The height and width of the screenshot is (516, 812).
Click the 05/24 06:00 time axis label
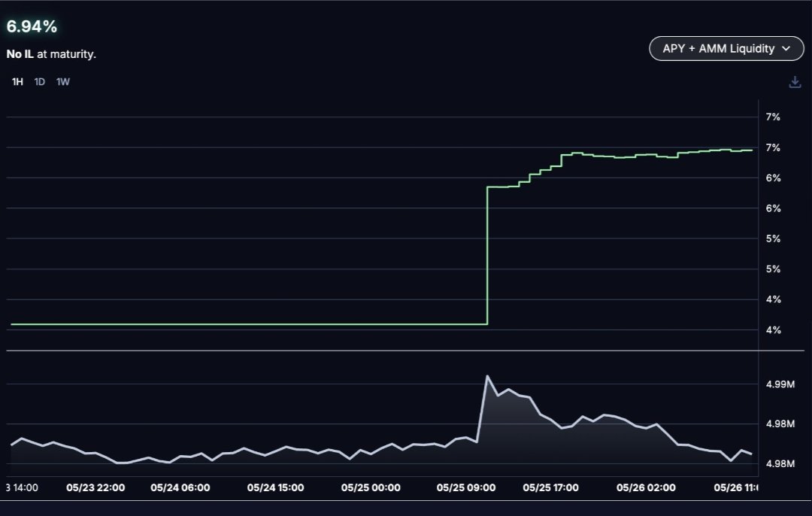tap(180, 487)
